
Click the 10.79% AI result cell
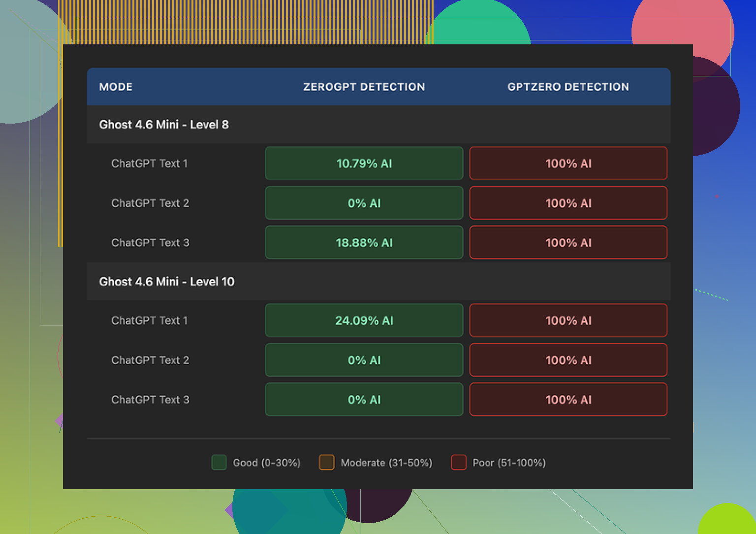pos(364,164)
